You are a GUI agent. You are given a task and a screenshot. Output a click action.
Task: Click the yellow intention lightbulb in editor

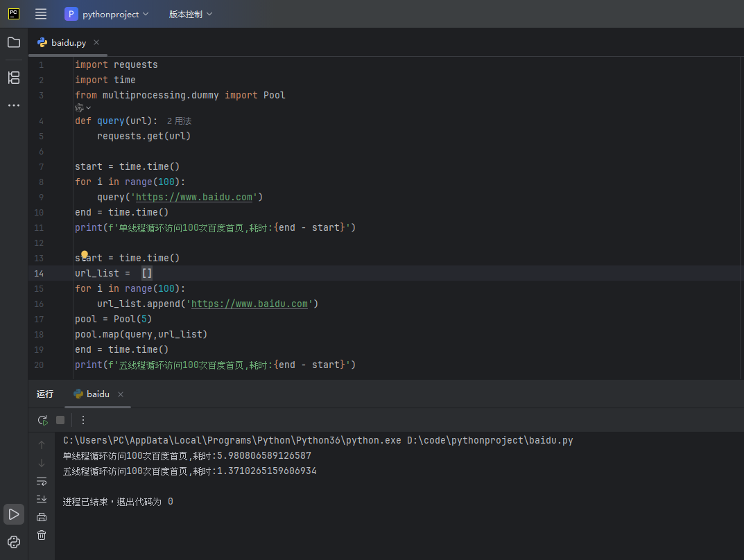(85, 255)
